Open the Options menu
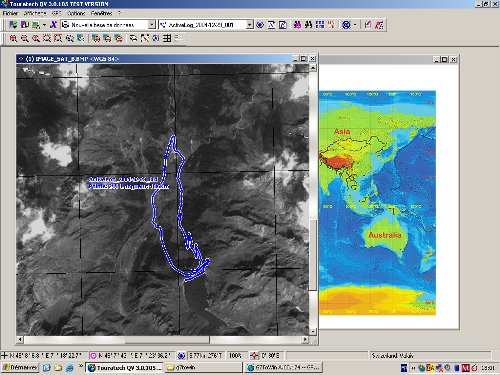 click(x=76, y=13)
